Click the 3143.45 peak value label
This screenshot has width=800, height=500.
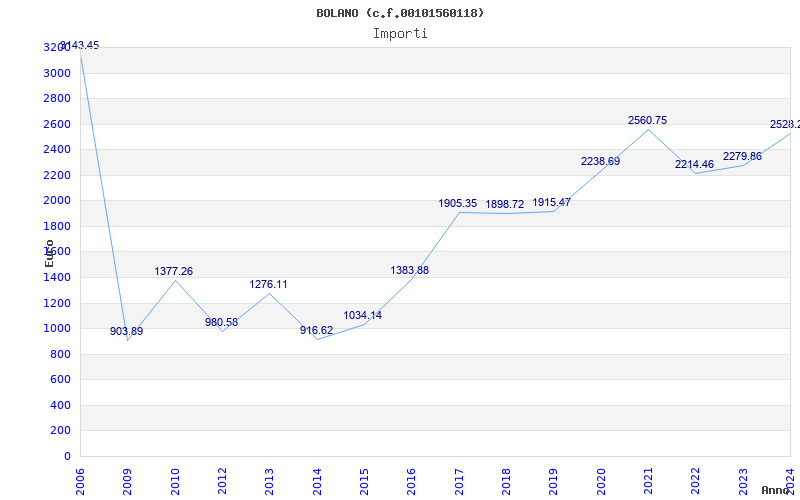(80, 45)
